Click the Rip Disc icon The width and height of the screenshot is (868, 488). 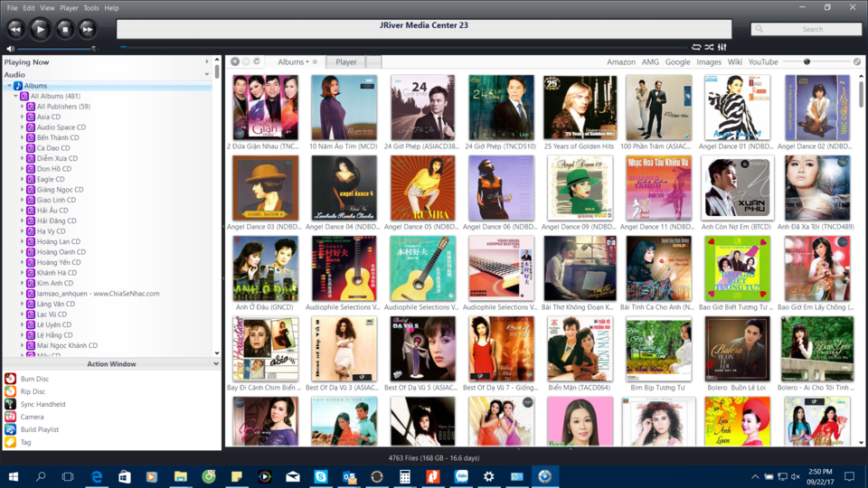pos(11,391)
